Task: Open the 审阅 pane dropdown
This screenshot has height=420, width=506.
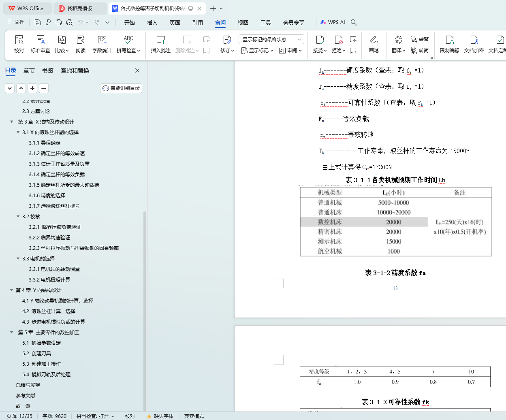Action: [x=290, y=51]
